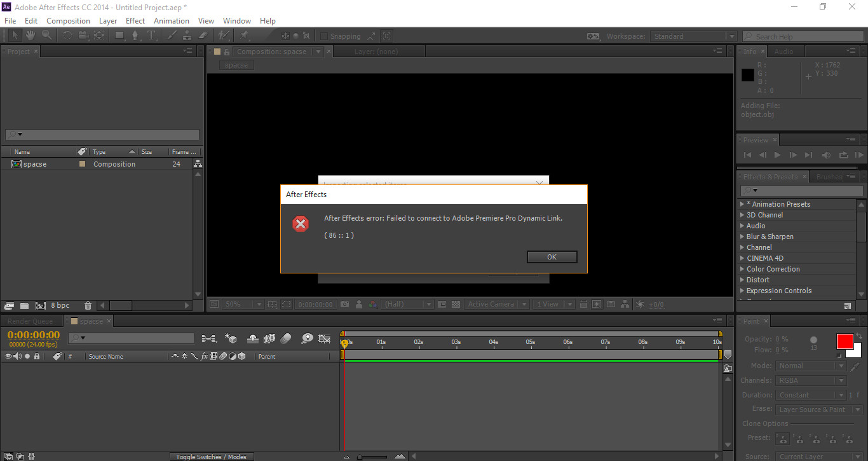This screenshot has width=868, height=461.
Task: Toggle Frame Blending for timeline layers
Action: coord(269,339)
